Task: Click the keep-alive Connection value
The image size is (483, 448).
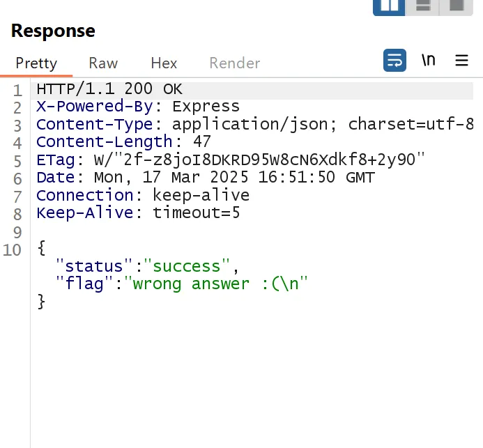Action: coord(201,196)
